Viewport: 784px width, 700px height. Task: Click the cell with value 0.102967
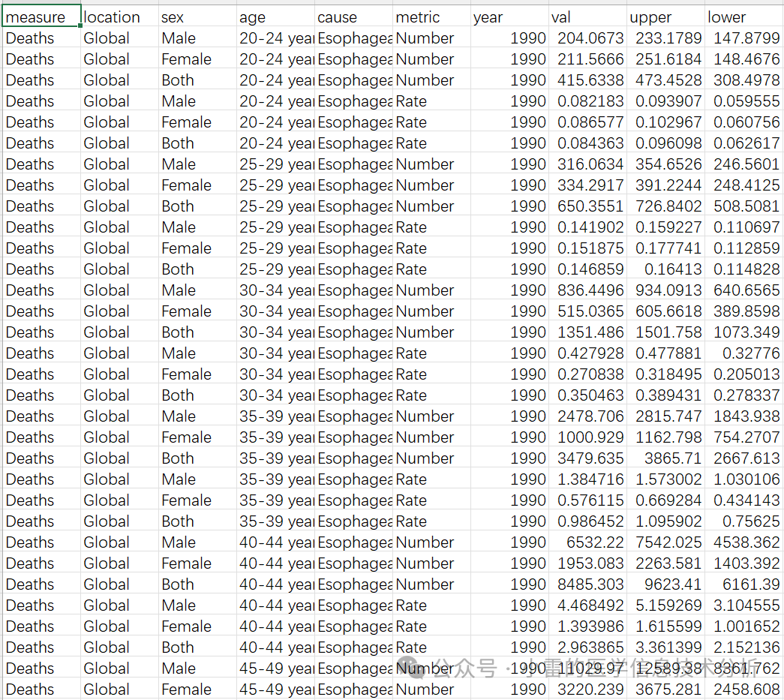click(665, 122)
